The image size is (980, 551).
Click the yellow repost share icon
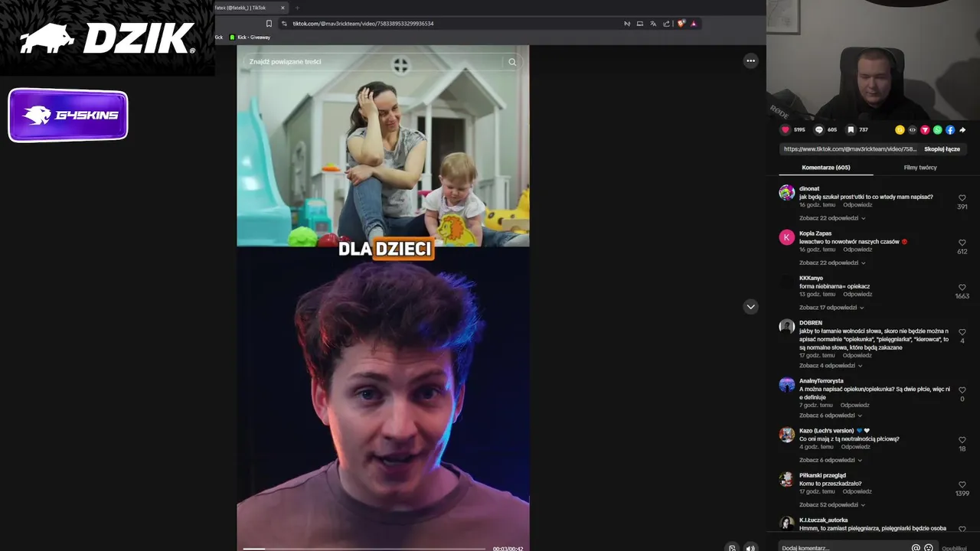tap(900, 130)
